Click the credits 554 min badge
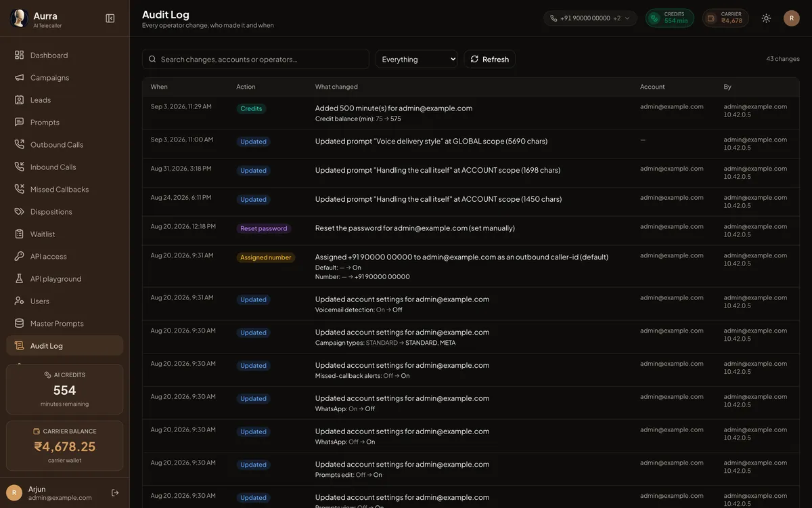The height and width of the screenshot is (508, 812). 669,18
